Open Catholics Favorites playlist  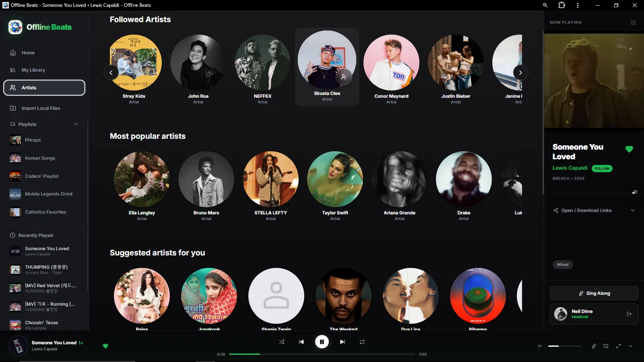point(44,212)
